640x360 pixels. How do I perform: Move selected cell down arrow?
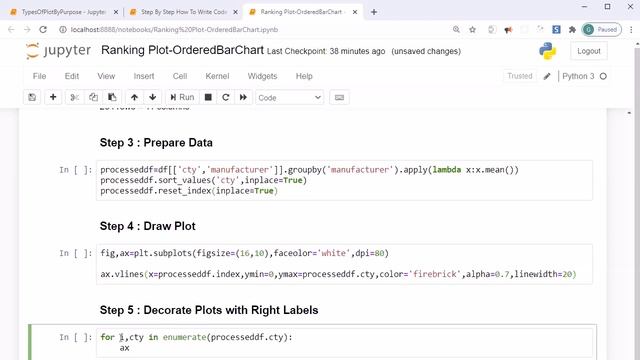(153, 98)
